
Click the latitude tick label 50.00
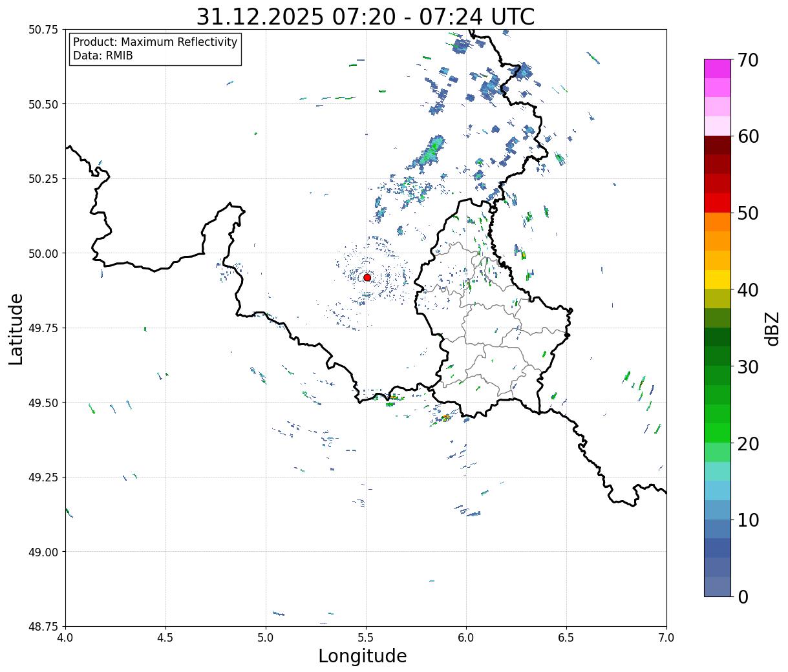(43, 253)
